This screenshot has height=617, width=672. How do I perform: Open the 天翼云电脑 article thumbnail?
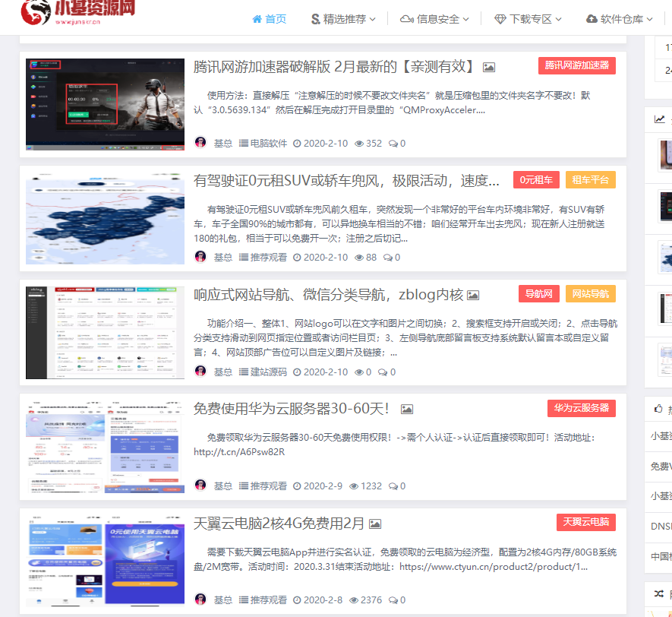(x=105, y=562)
